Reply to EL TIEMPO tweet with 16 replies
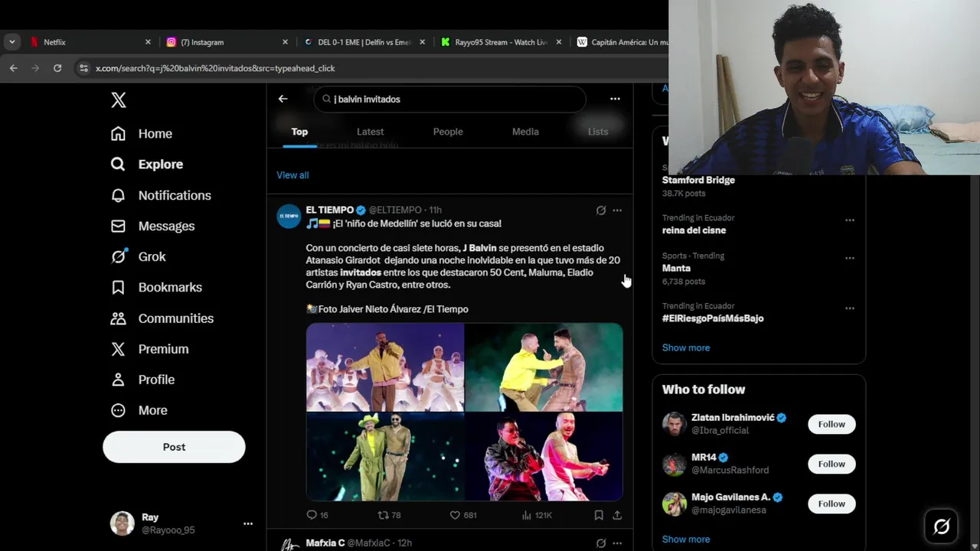980x551 pixels. click(317, 515)
